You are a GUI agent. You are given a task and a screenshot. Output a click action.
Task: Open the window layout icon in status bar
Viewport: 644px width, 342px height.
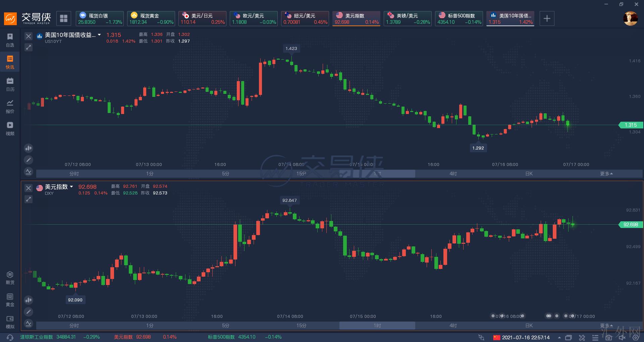point(569,338)
